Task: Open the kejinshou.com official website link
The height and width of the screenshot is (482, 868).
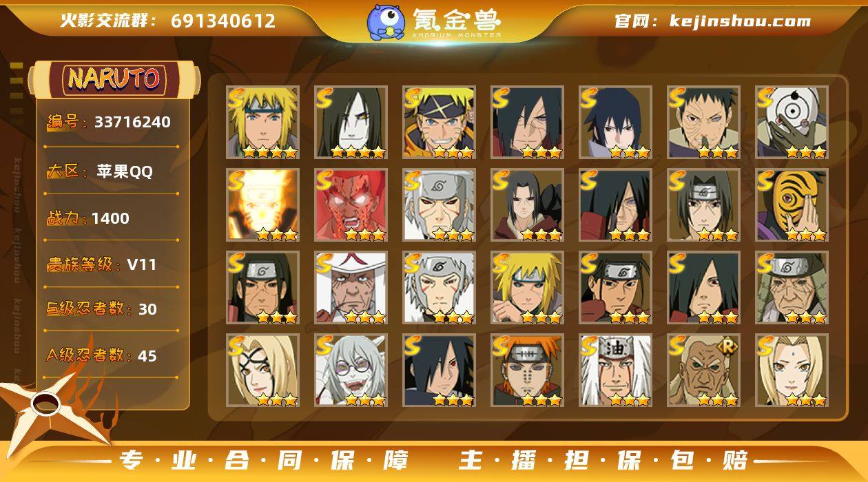Action: 713,21
